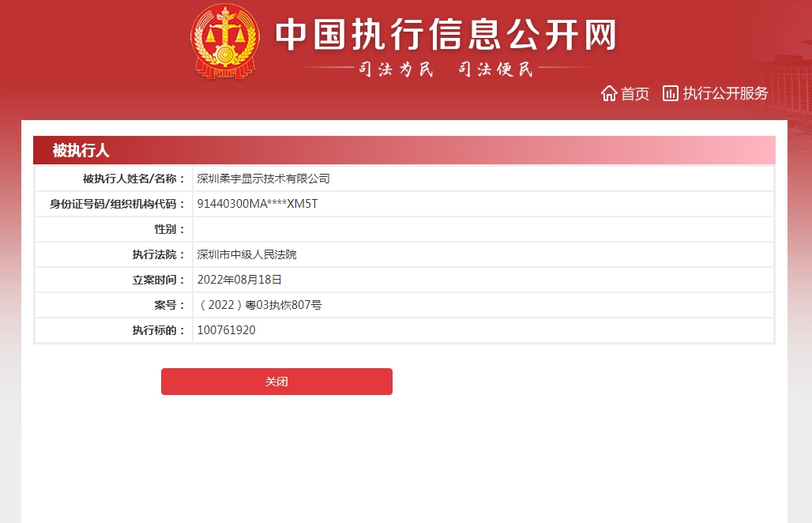Click the 身份证号码/组织机构代码 label

click(117, 204)
